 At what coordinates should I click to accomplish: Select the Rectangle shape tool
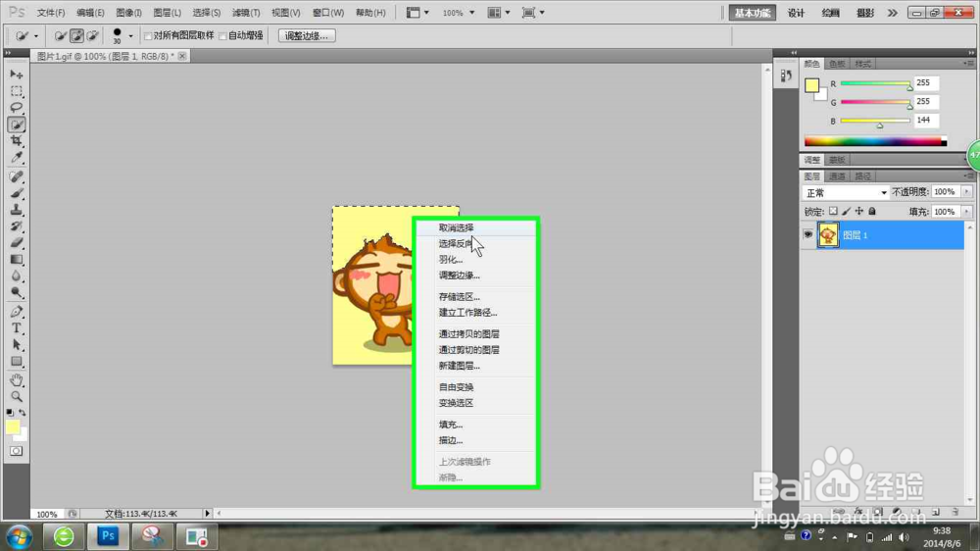click(x=17, y=362)
